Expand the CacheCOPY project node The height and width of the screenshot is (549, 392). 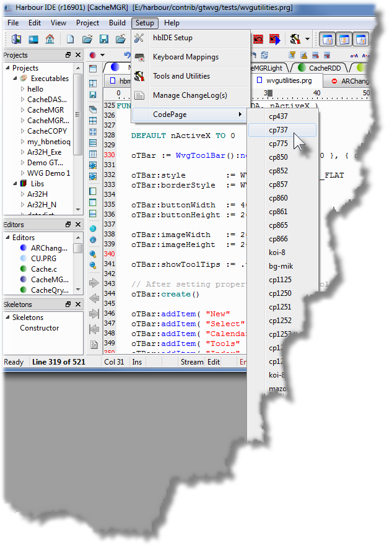22,131
